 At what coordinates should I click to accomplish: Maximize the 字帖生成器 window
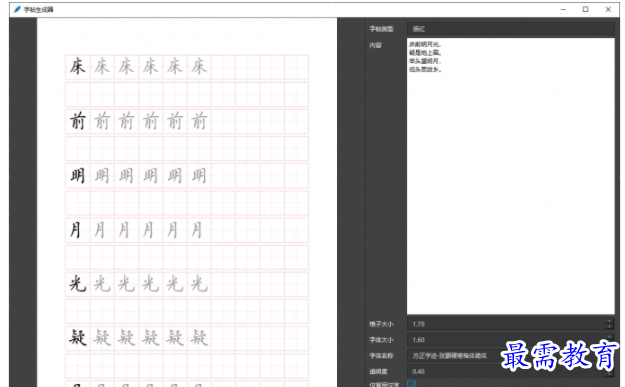coord(586,9)
